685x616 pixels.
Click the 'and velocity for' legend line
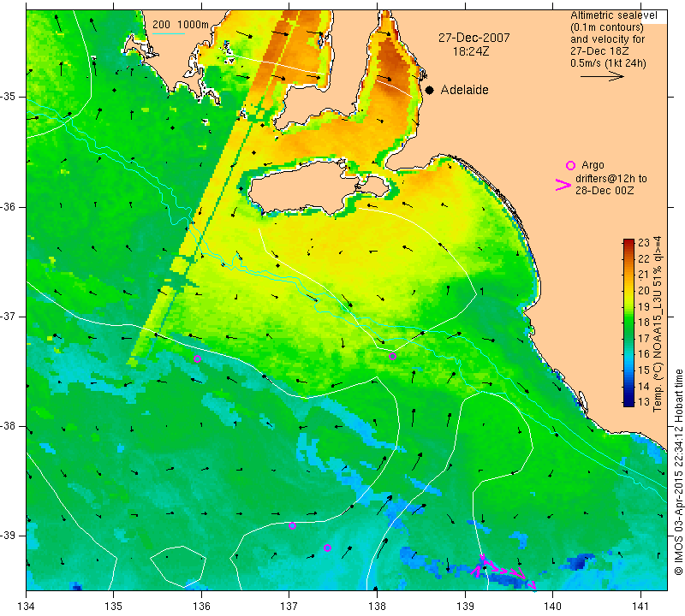[x=607, y=39]
